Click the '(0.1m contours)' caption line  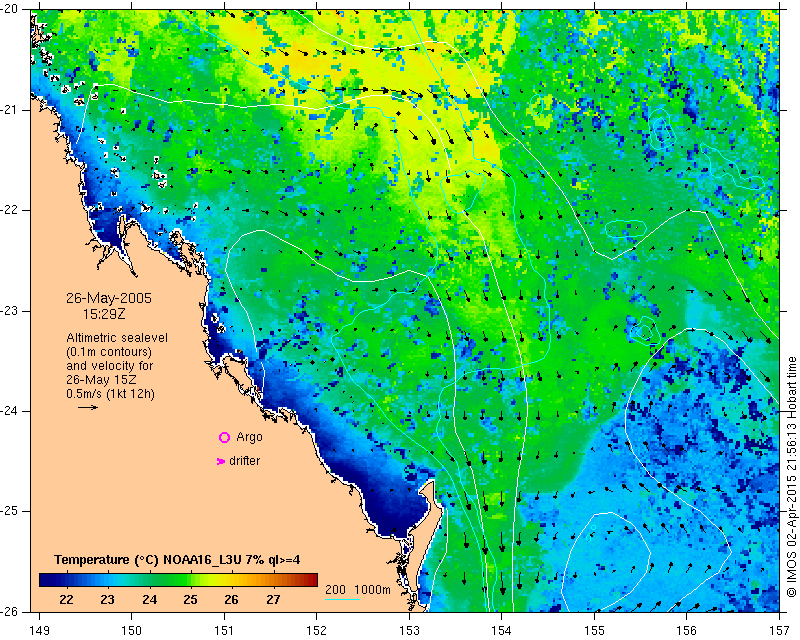(109, 352)
